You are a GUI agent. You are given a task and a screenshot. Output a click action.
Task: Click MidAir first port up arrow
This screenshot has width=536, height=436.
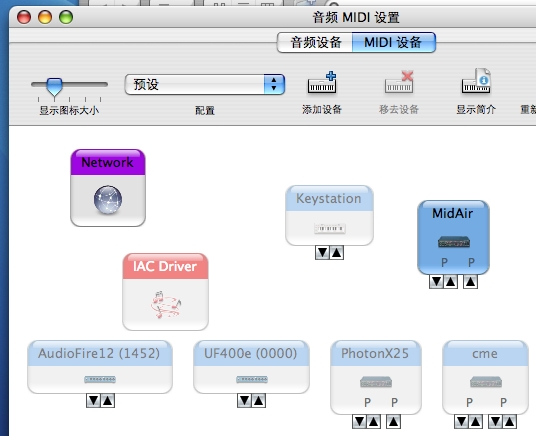pos(451,282)
